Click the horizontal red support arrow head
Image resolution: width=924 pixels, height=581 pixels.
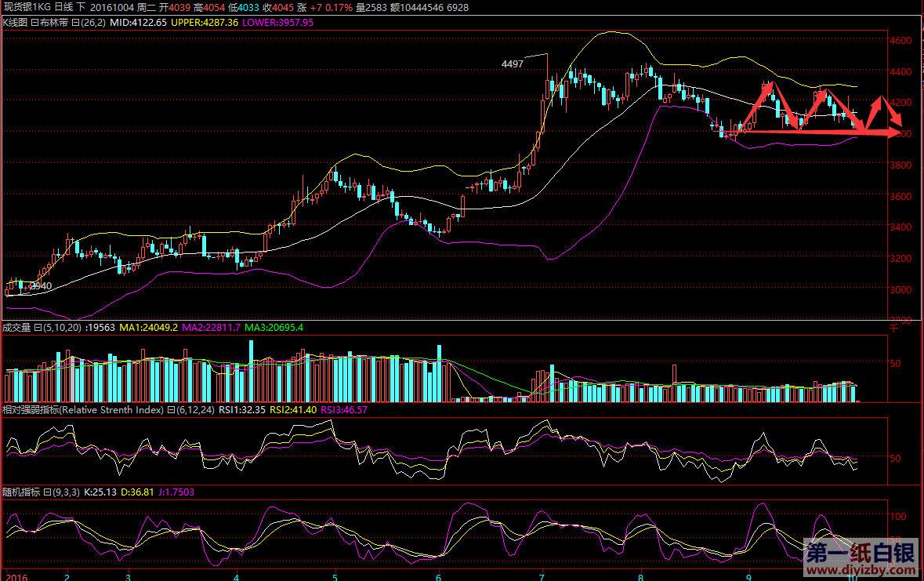pos(894,133)
